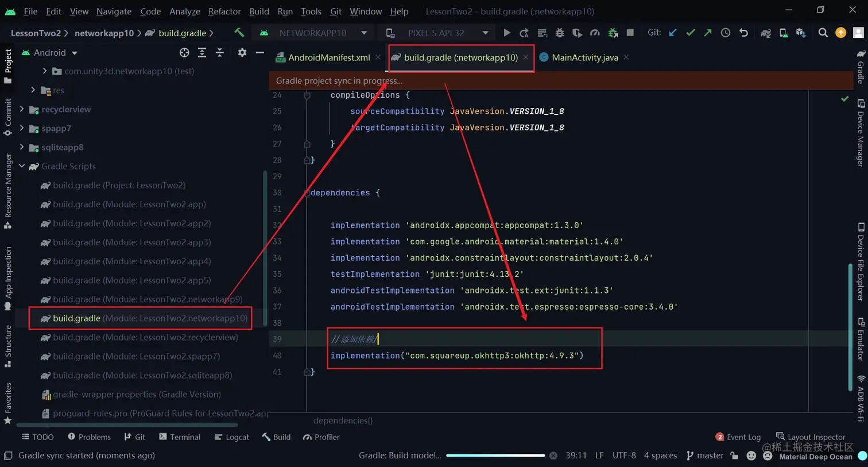Toggle Device File Explorer side tab
This screenshot has height=467, width=868.
(861, 261)
